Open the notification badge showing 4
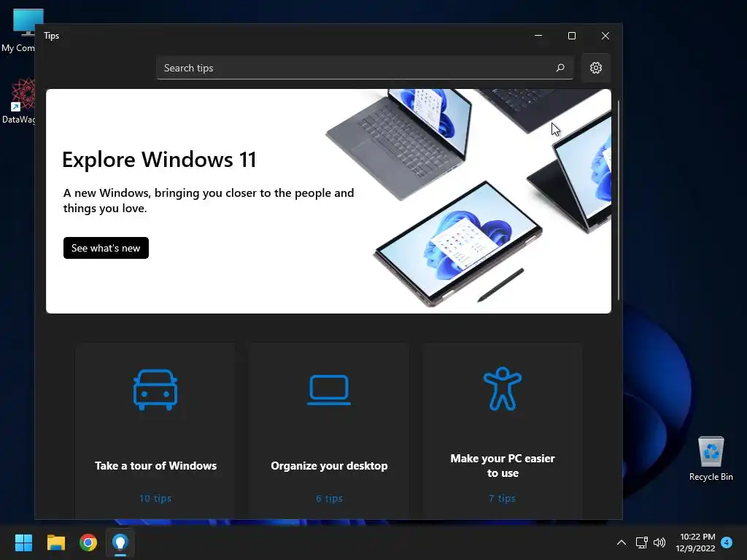The width and height of the screenshot is (747, 560). tap(727, 542)
